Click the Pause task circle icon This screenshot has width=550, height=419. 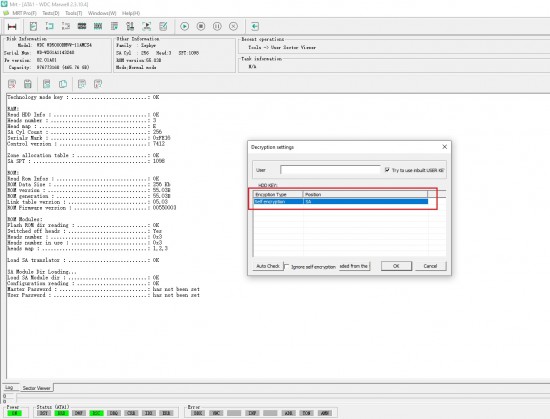click(x=217, y=26)
